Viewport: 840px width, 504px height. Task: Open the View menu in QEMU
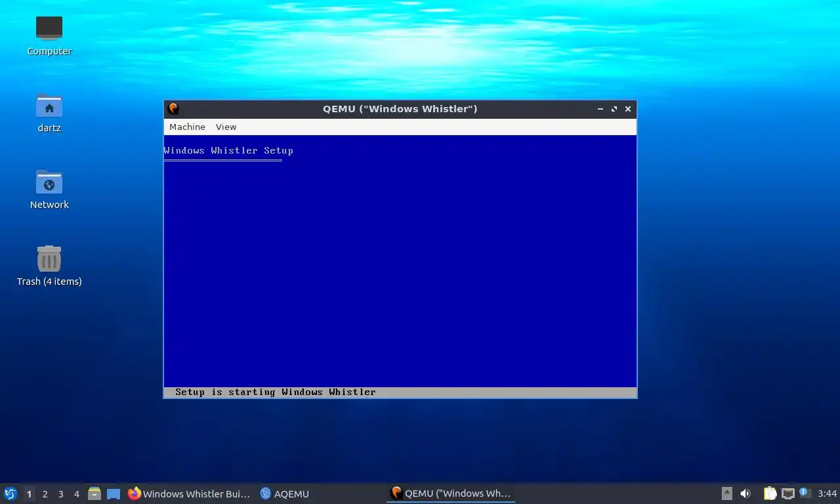[x=226, y=127]
